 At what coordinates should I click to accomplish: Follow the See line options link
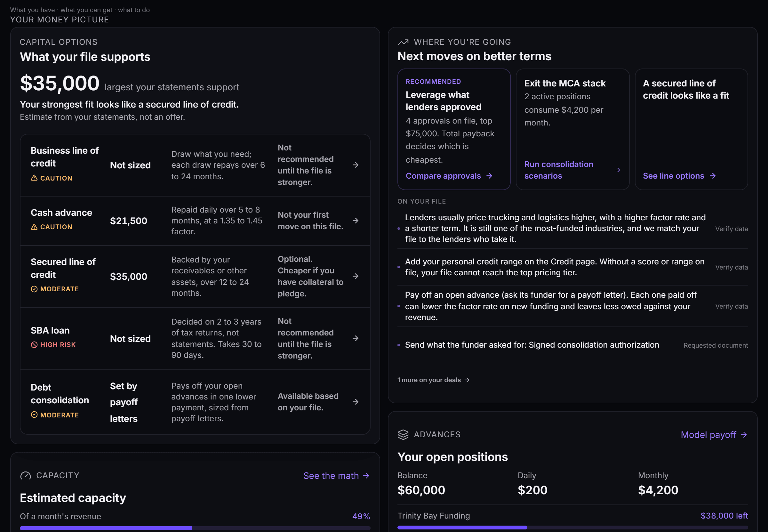coord(679,176)
